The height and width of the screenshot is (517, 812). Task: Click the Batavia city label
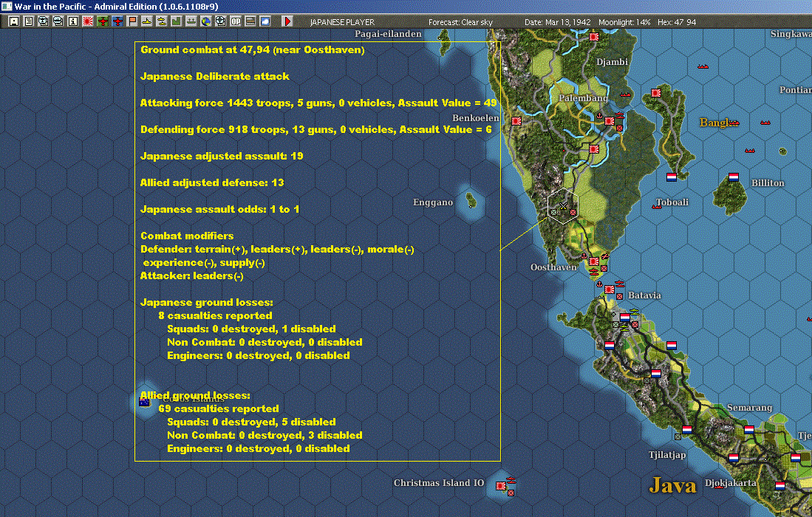point(644,295)
